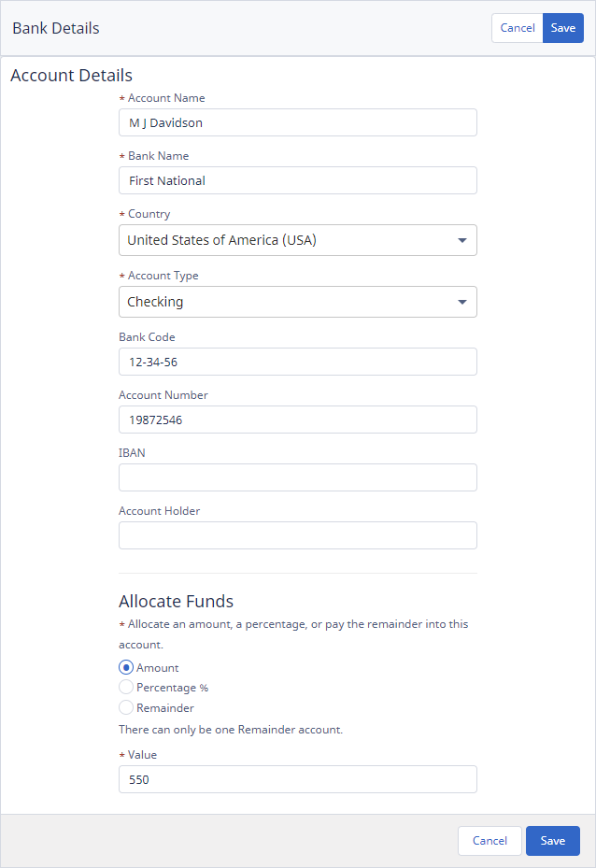Select the Account Number input box
Image resolution: width=596 pixels, height=868 pixels.
[297, 420]
